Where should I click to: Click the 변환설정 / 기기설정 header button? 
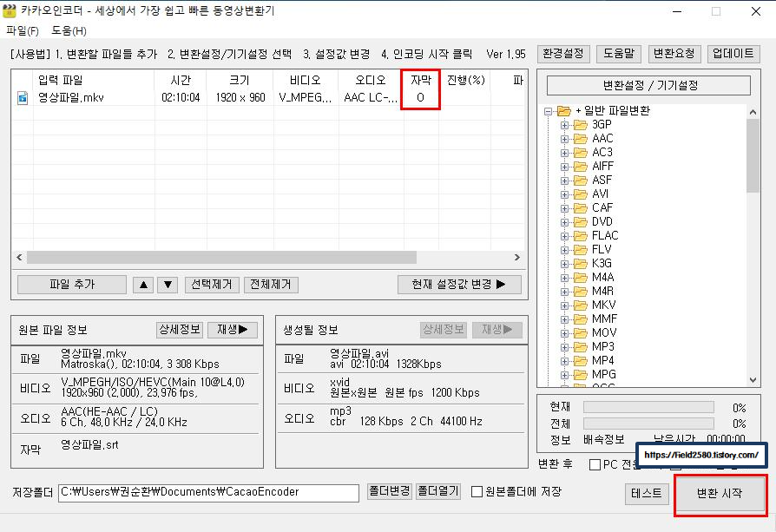click(x=648, y=86)
